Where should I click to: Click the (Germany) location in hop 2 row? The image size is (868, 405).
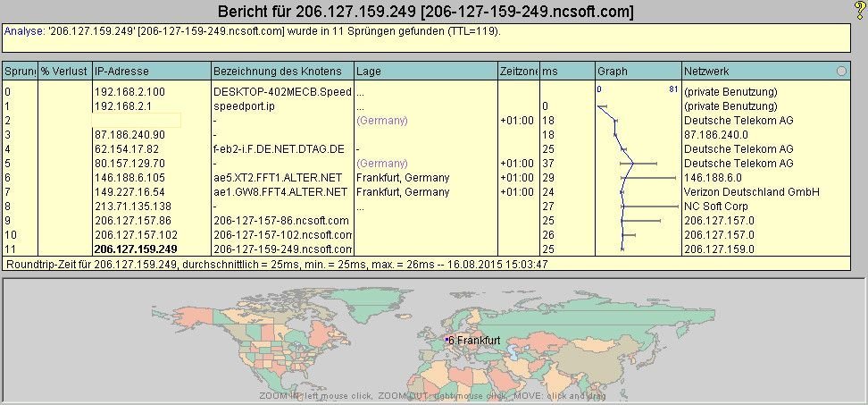click(x=382, y=120)
